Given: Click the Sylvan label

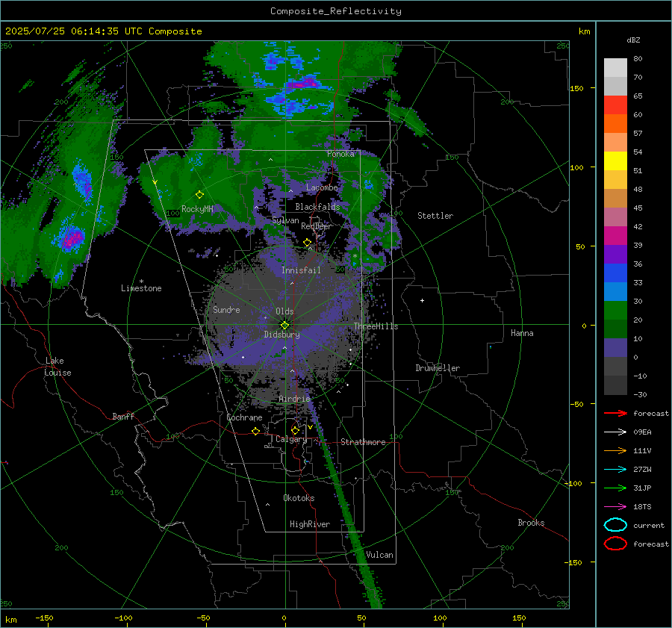Looking at the screenshot, I should click(285, 221).
